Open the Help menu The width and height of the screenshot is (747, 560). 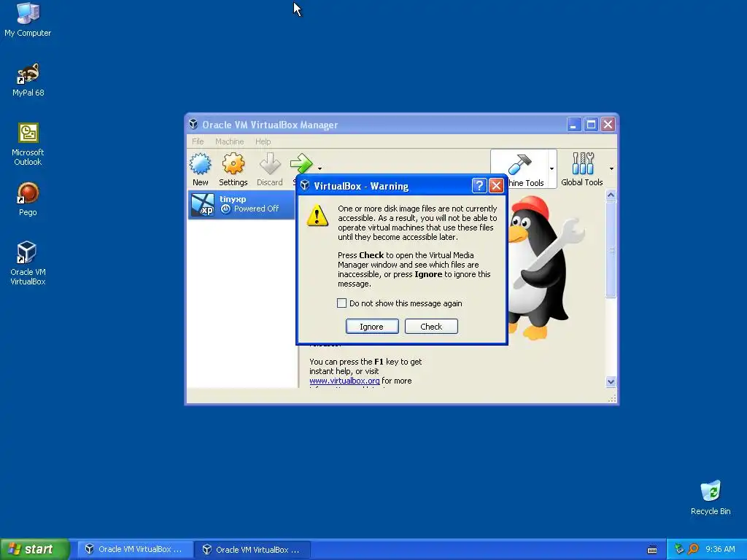(263, 141)
